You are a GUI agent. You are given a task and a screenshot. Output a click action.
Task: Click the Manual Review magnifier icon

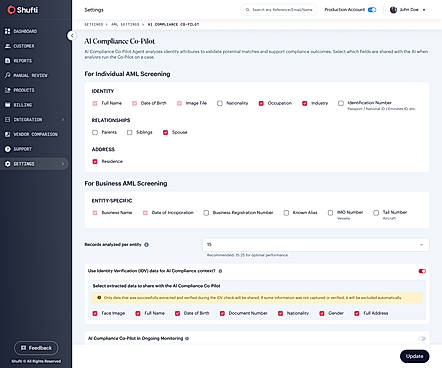[7, 75]
